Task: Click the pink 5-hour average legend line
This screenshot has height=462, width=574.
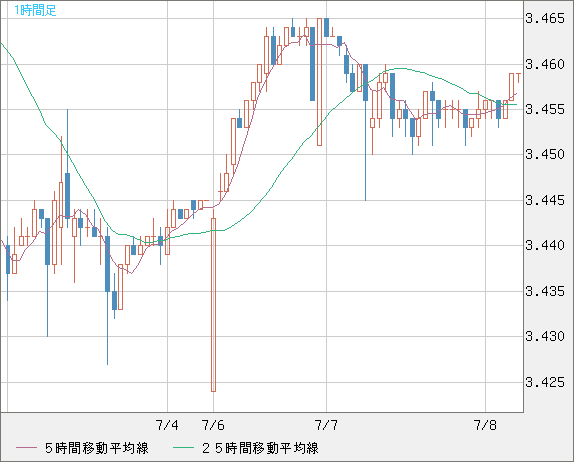Action: [x=26, y=448]
